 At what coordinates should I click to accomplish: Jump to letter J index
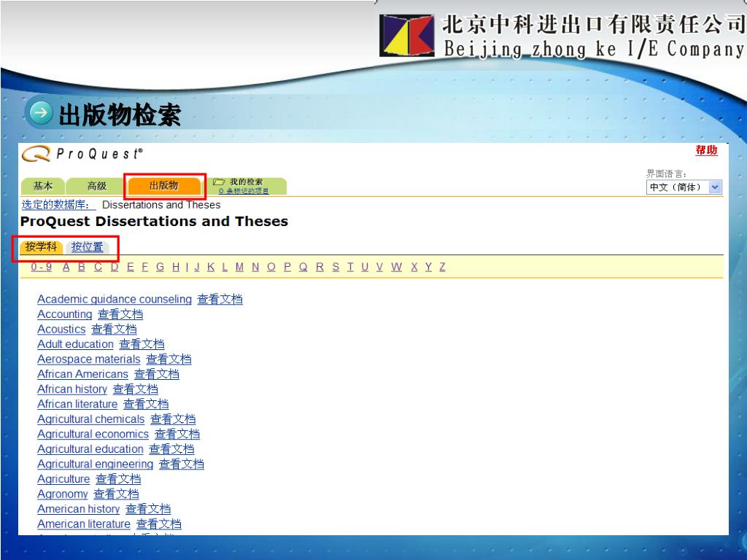point(197,267)
